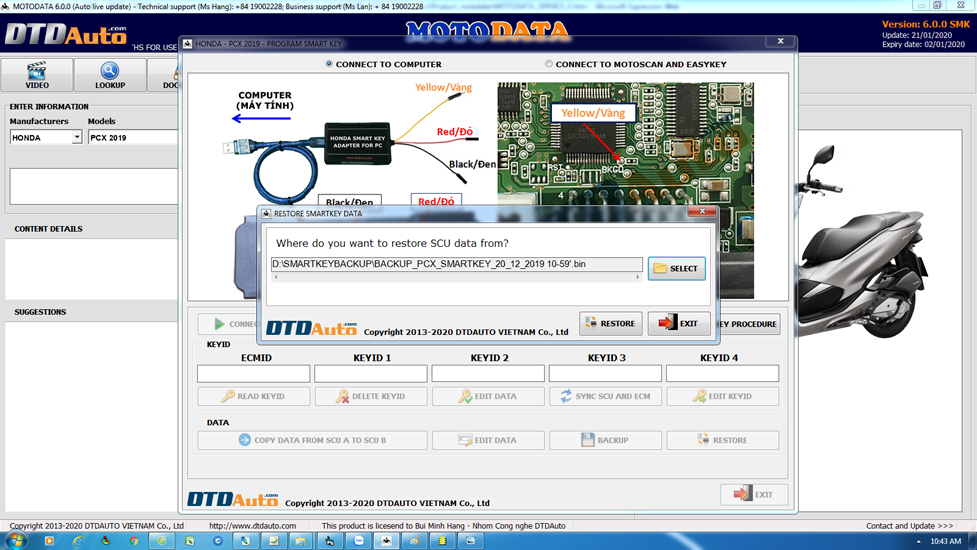The height and width of the screenshot is (550, 977).
Task: Click EXIT in the Restore Smartkey Data dialog
Action: tap(678, 323)
